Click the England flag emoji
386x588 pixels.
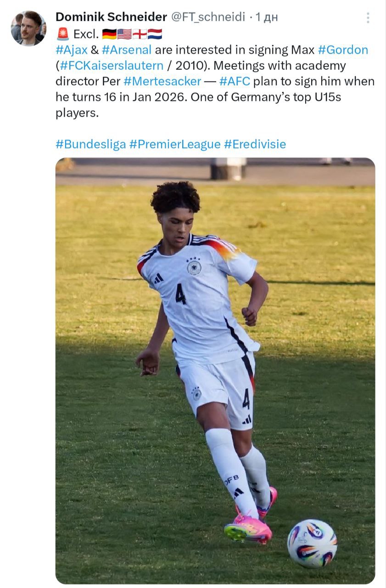click(140, 34)
